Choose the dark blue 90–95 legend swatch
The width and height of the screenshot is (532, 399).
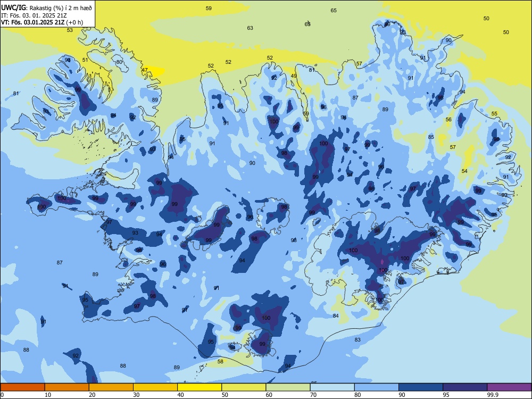(x=421, y=387)
